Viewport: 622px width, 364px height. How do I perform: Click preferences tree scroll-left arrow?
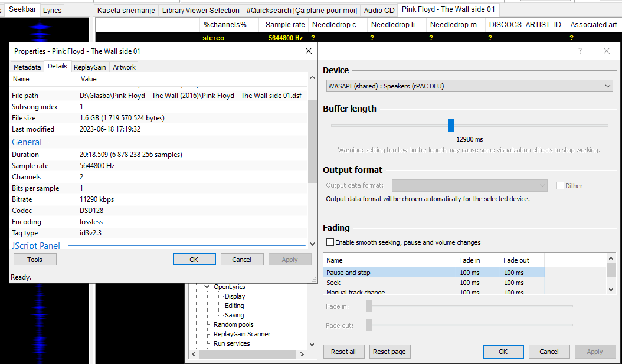[194, 354]
